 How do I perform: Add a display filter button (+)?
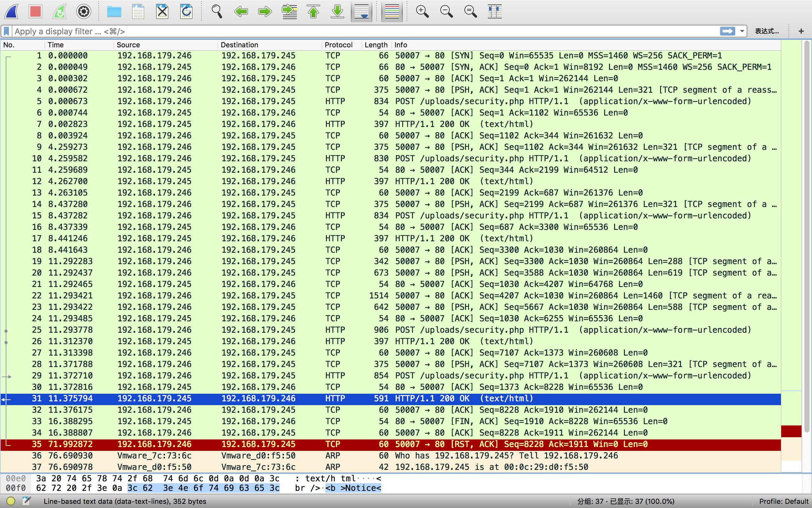coord(801,31)
